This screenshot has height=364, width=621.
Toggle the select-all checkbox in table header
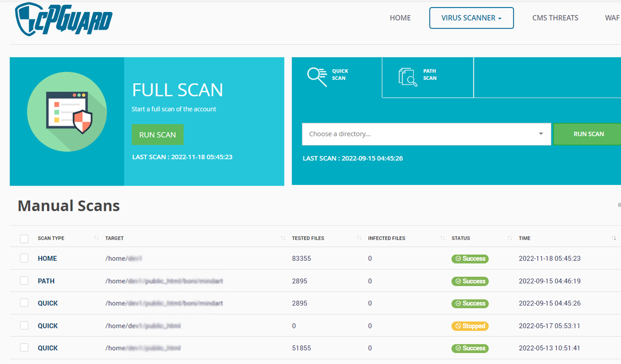point(24,239)
